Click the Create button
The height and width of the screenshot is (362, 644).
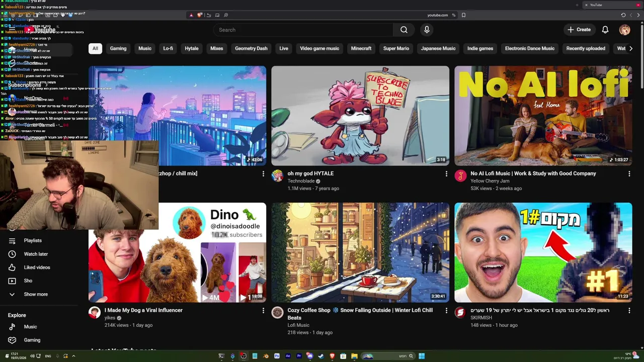[x=579, y=30]
